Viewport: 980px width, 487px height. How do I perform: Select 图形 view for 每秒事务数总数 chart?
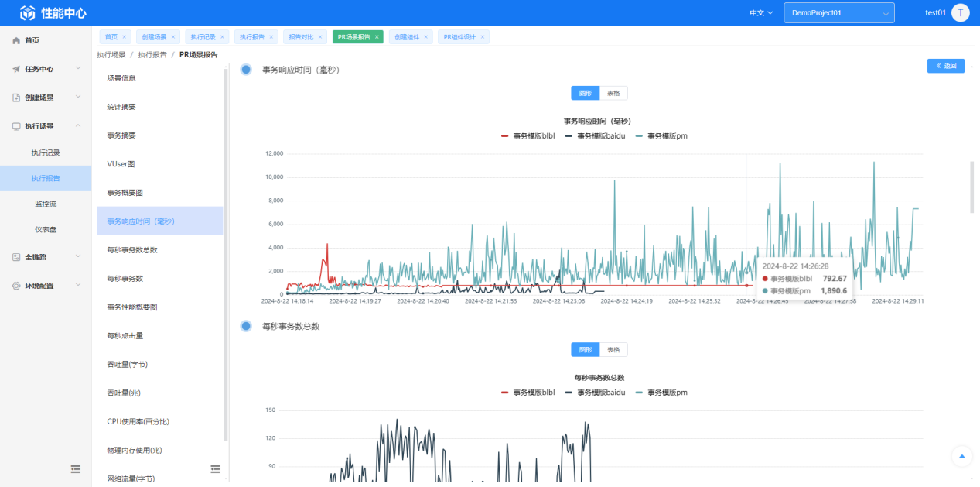pos(585,350)
